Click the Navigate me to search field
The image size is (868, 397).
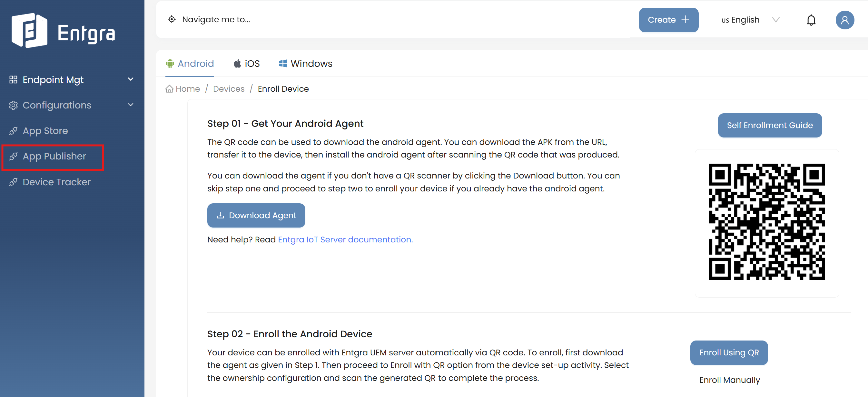point(292,20)
